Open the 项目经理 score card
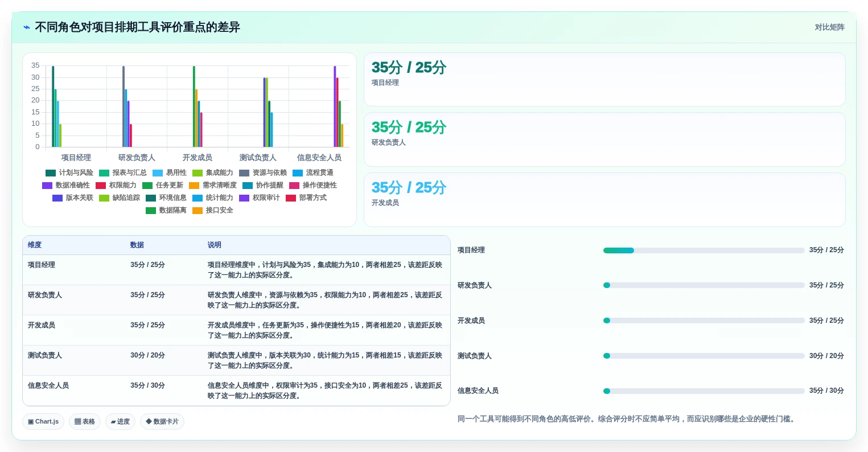868x452 pixels. pos(604,80)
